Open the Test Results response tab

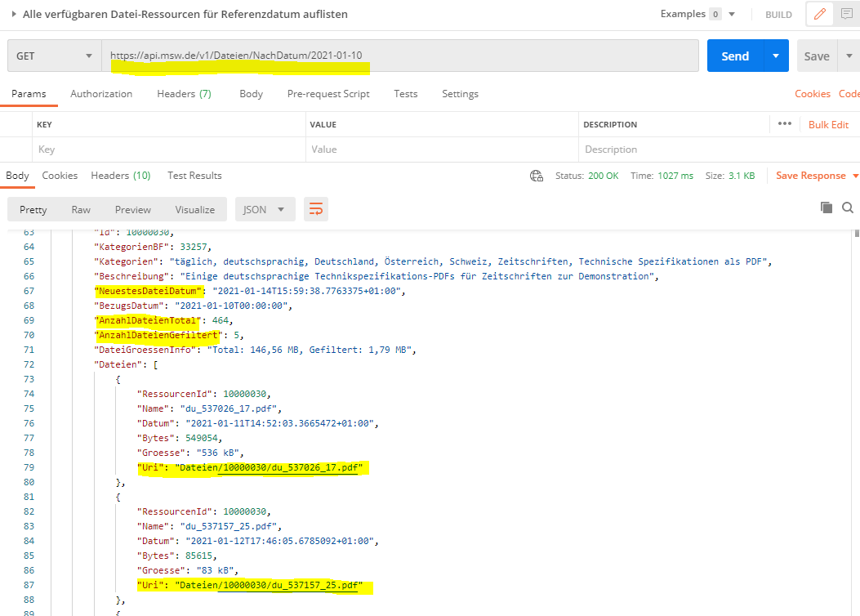tap(194, 176)
